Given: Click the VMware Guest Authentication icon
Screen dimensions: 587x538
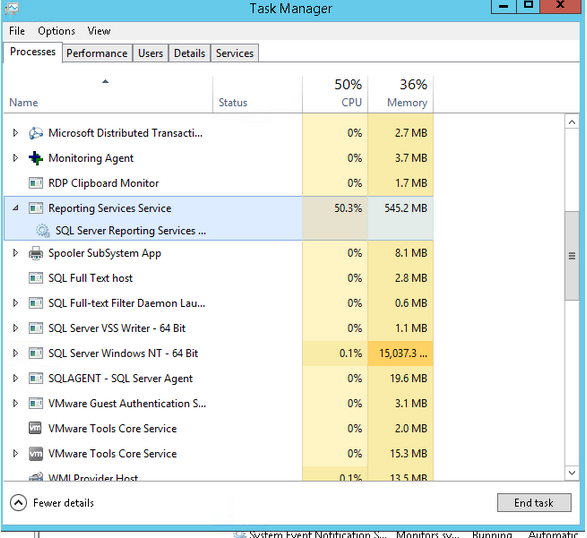Looking at the screenshot, I should tap(36, 404).
